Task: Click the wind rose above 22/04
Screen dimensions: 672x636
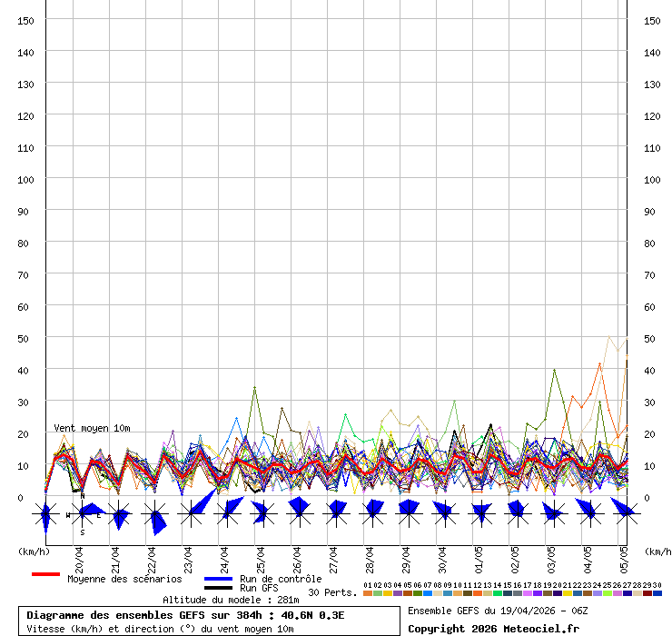Action: pos(154,514)
